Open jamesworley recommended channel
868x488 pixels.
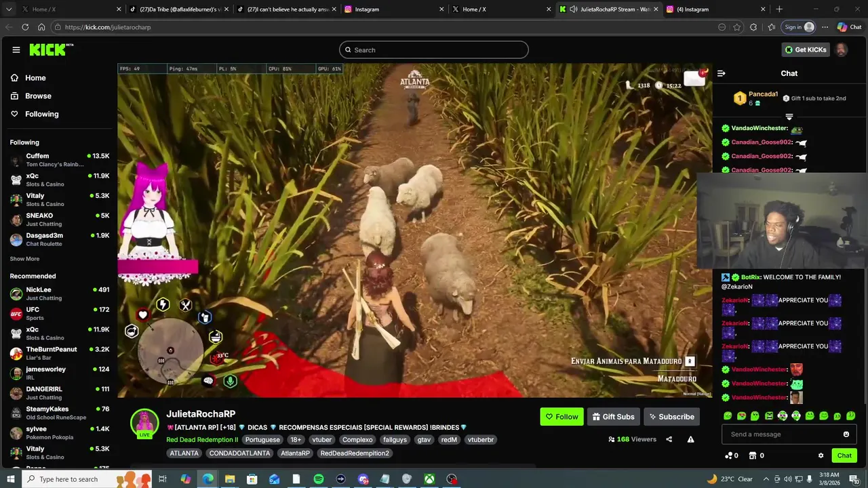point(59,373)
